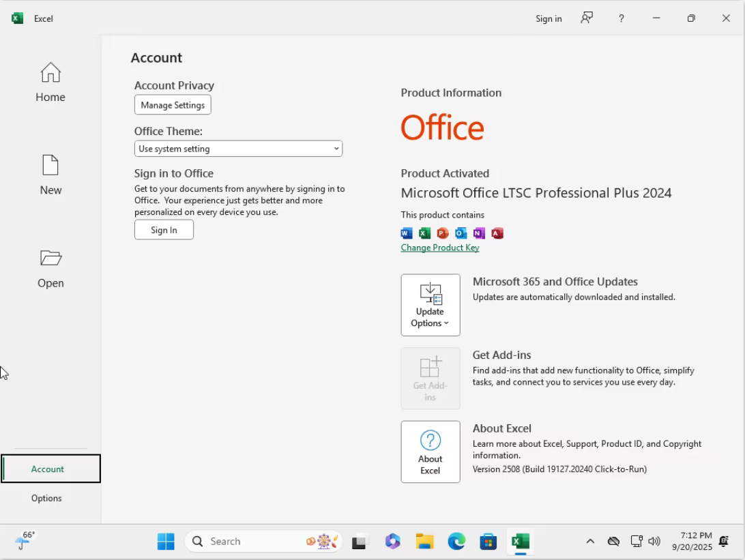Launch Copilot from the taskbar
Screen dimensions: 745x560
392,542
